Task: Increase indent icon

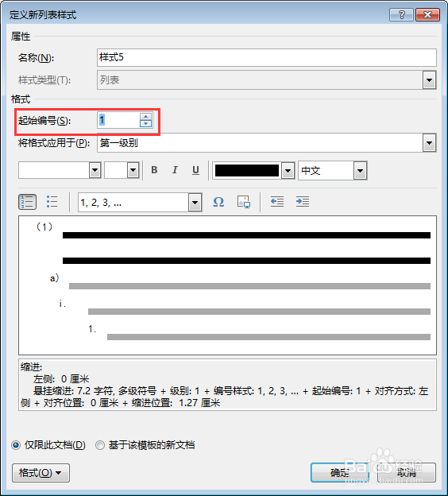Action: point(303,202)
